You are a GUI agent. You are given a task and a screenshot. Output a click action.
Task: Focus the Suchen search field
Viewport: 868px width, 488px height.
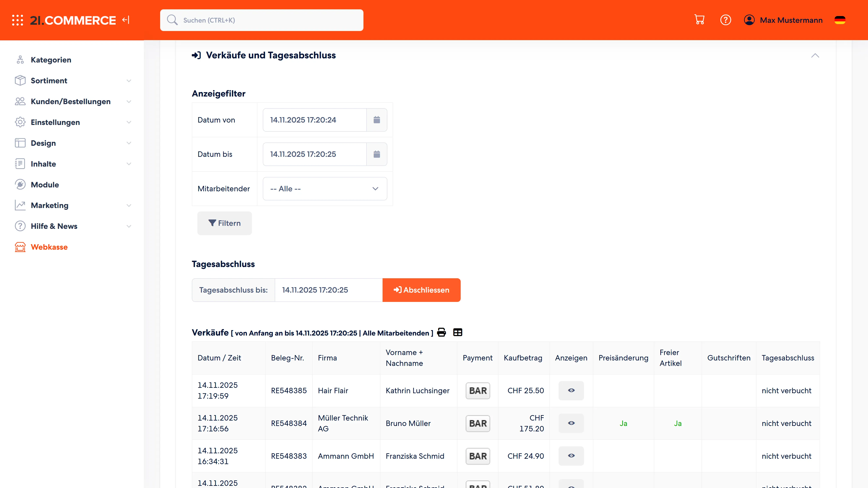pos(262,20)
